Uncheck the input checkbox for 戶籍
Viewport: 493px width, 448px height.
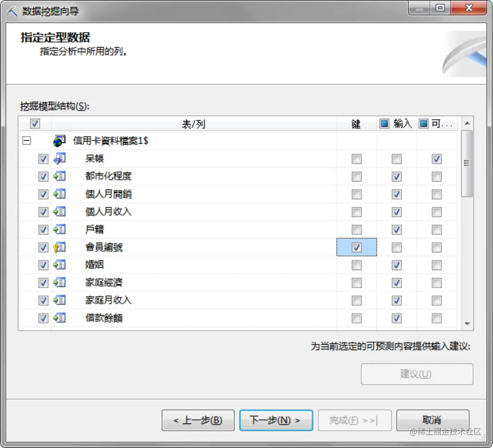(x=396, y=230)
